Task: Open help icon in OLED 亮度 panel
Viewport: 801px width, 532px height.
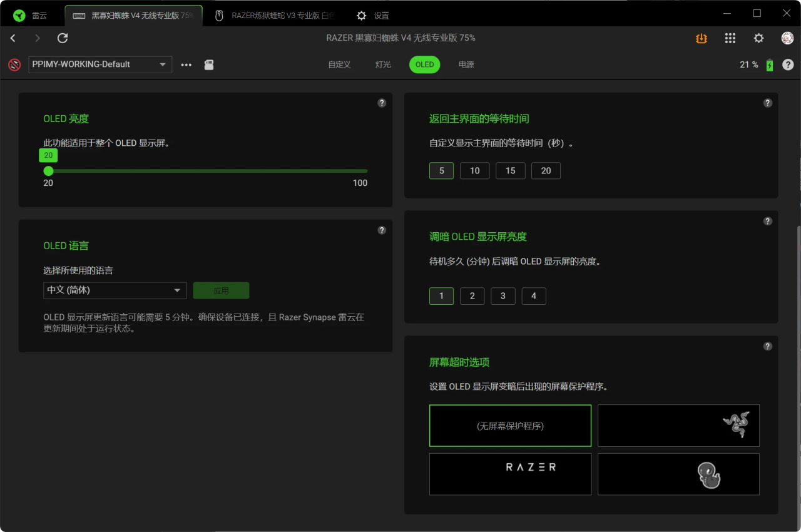Action: tap(382, 103)
